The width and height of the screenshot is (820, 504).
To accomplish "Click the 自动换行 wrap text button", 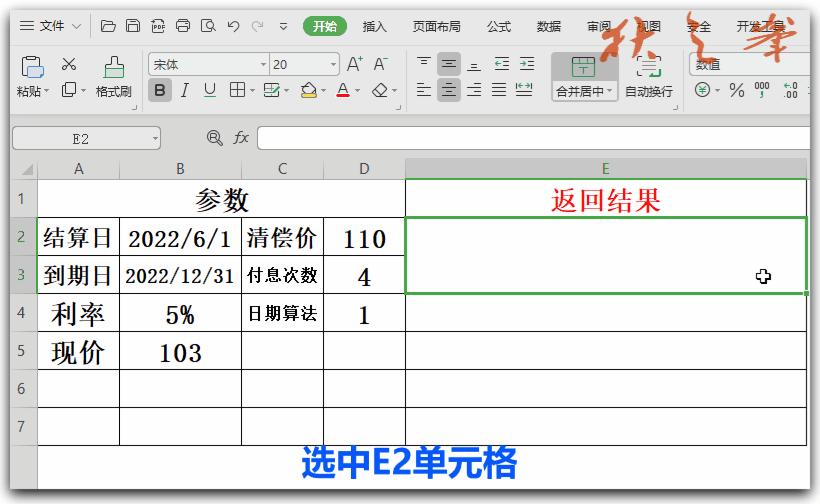I will 648,77.
